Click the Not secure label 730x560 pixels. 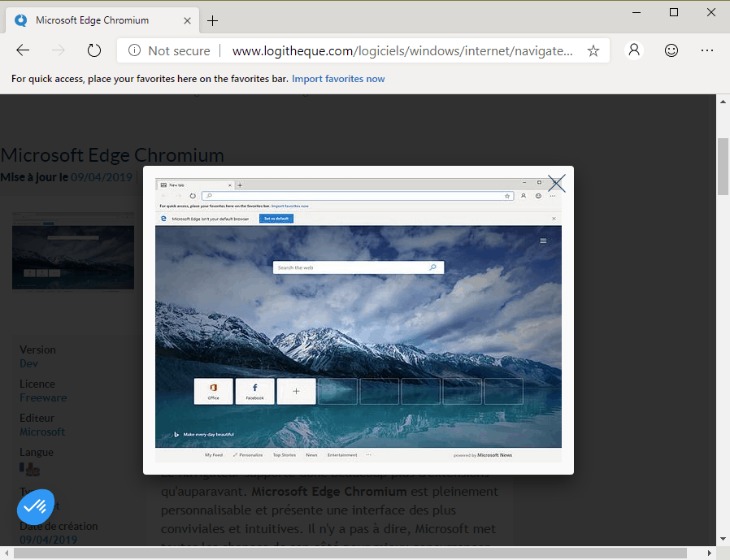179,50
